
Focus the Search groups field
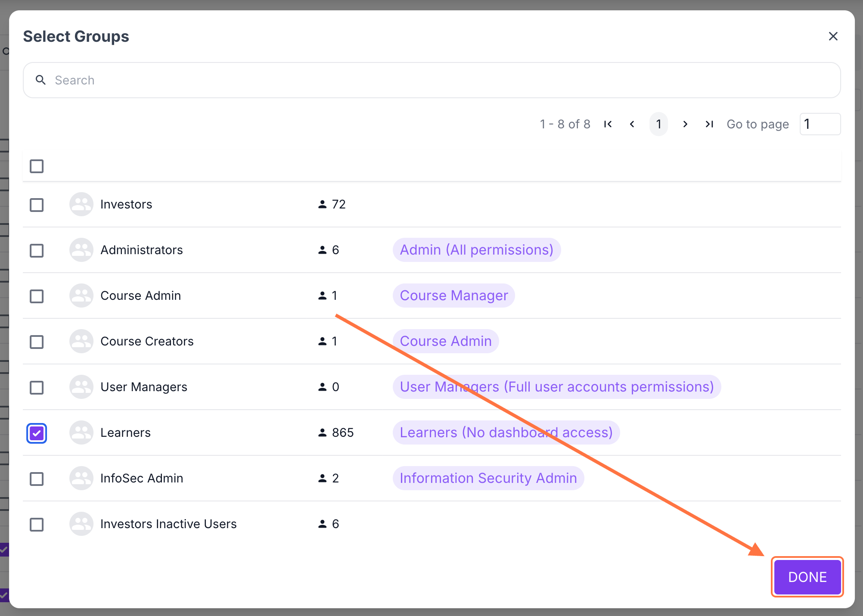[x=431, y=80]
